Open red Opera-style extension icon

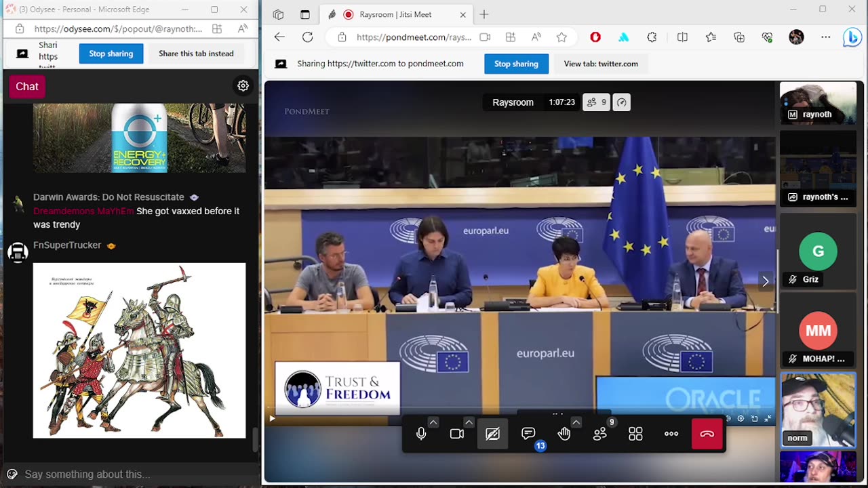pyautogui.click(x=595, y=37)
